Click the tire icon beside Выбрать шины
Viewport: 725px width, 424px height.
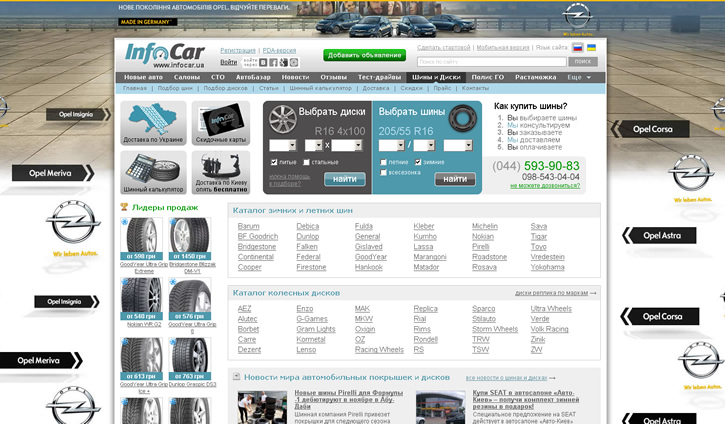click(462, 118)
